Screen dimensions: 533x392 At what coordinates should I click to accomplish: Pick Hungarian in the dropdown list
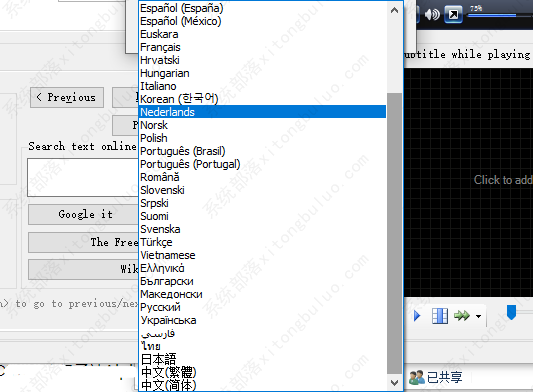pos(262,73)
